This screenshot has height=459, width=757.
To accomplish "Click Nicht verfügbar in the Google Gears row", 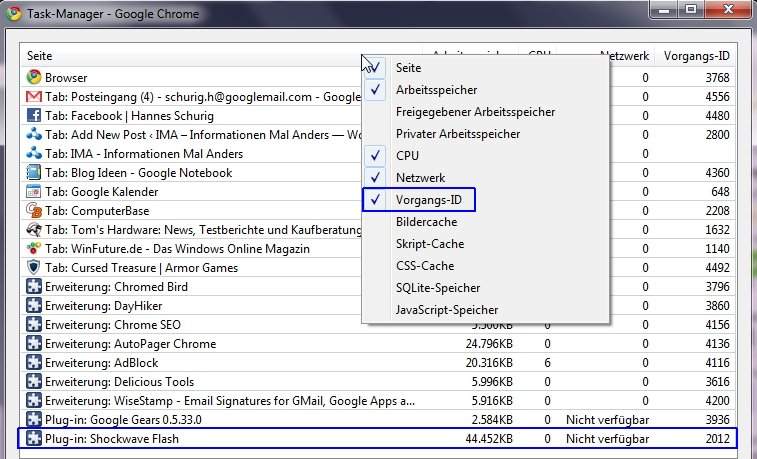I will click(607, 419).
